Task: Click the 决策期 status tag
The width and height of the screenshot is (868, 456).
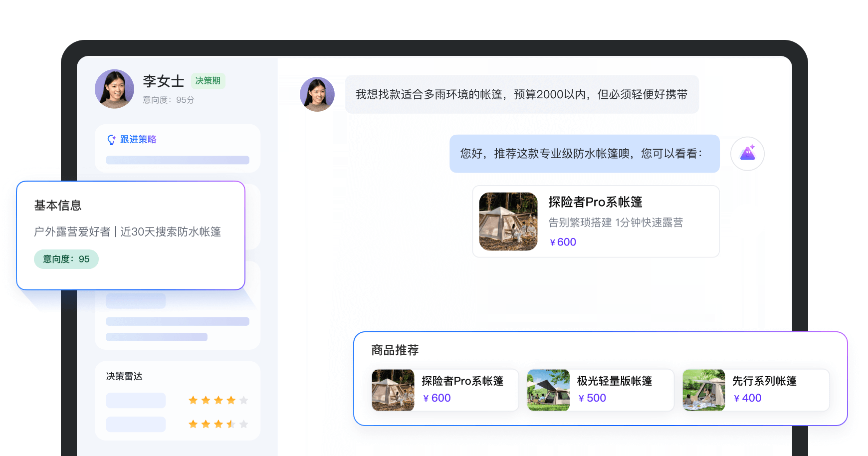Action: pos(208,81)
